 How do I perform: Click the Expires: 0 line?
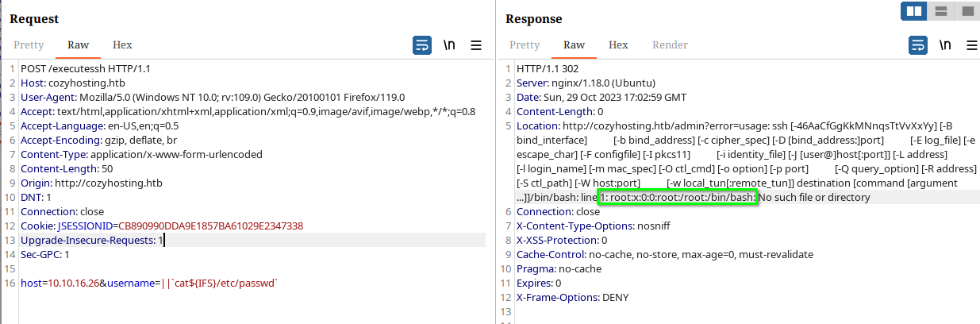(x=539, y=283)
